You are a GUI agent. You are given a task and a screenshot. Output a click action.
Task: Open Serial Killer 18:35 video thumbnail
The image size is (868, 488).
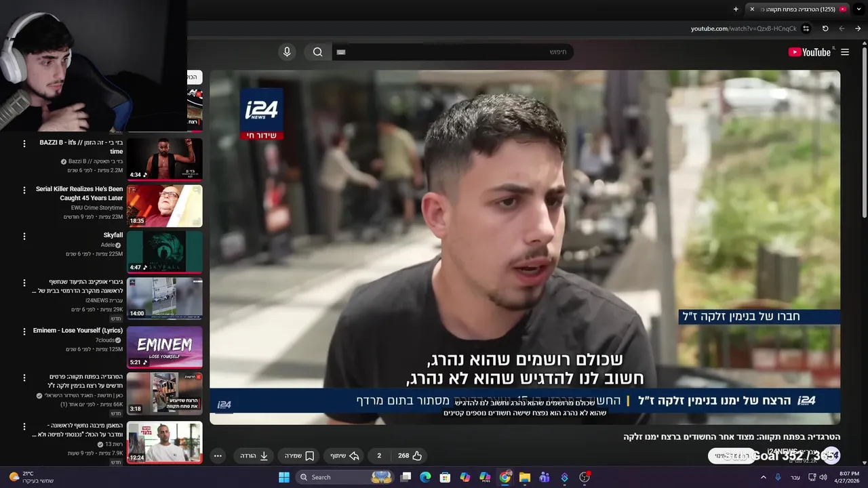pos(165,205)
